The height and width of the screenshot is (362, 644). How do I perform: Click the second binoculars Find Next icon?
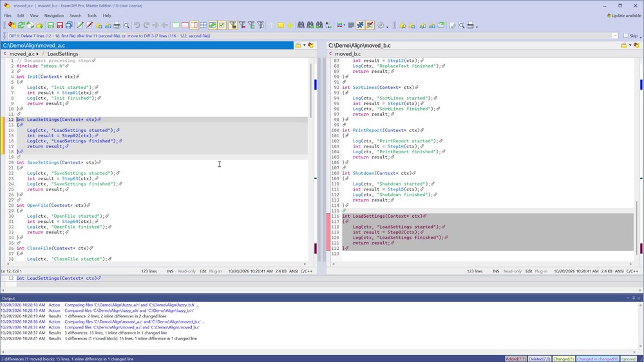click(x=310, y=26)
